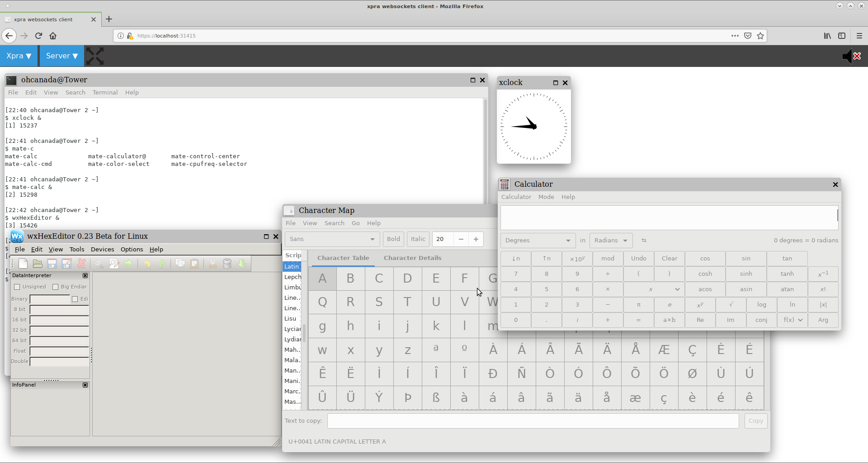This screenshot has width=868, height=463.
Task: Click red X close-file icon in wxHexEditor
Action: (81, 264)
